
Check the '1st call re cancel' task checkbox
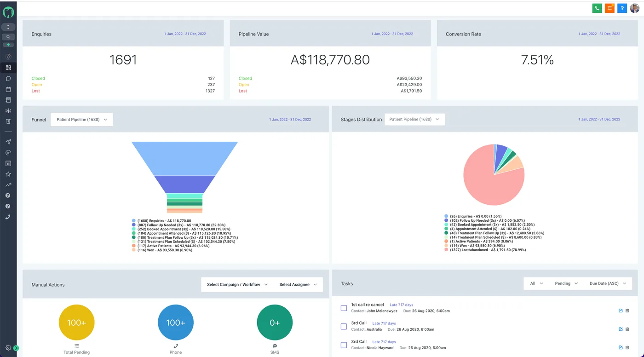point(344,308)
